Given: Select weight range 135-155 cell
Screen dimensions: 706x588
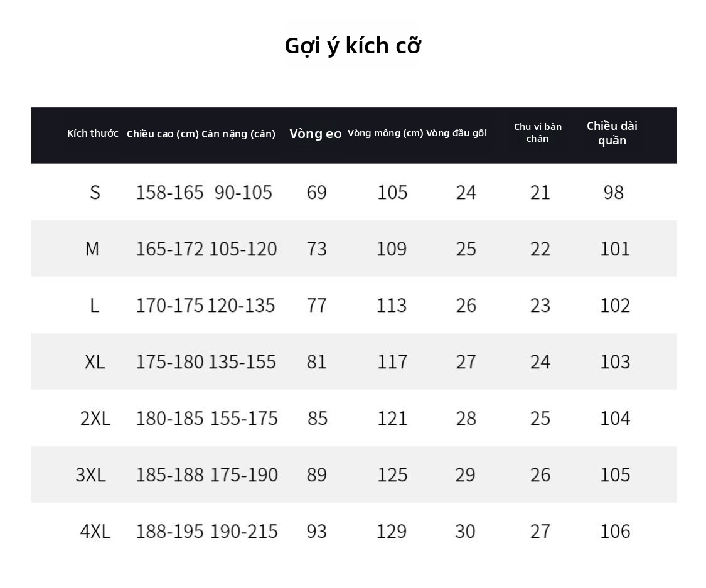Looking at the screenshot, I should (242, 362).
